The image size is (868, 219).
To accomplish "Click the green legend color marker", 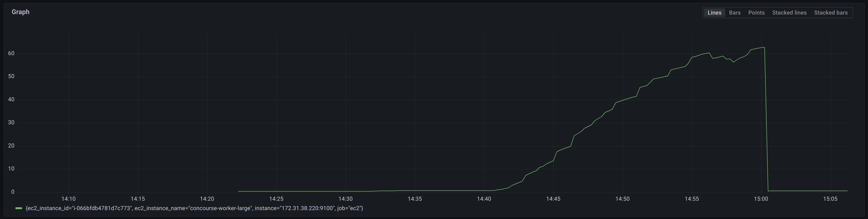I will click(18, 208).
